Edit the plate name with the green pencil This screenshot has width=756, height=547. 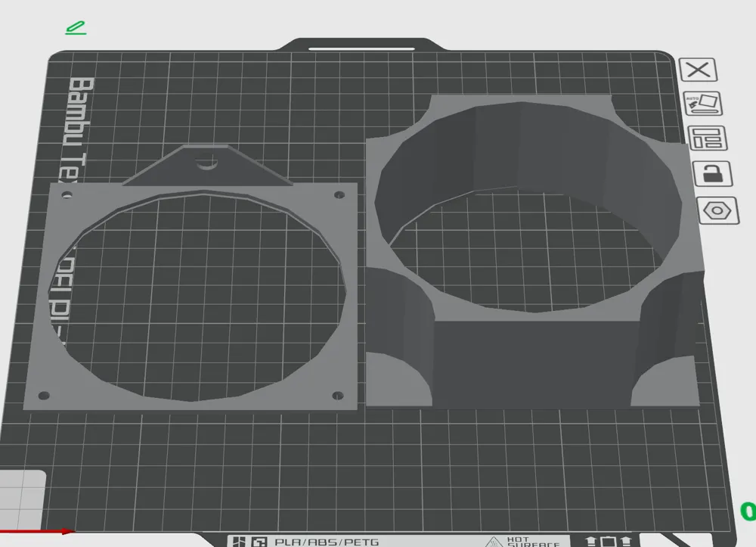pos(76,26)
